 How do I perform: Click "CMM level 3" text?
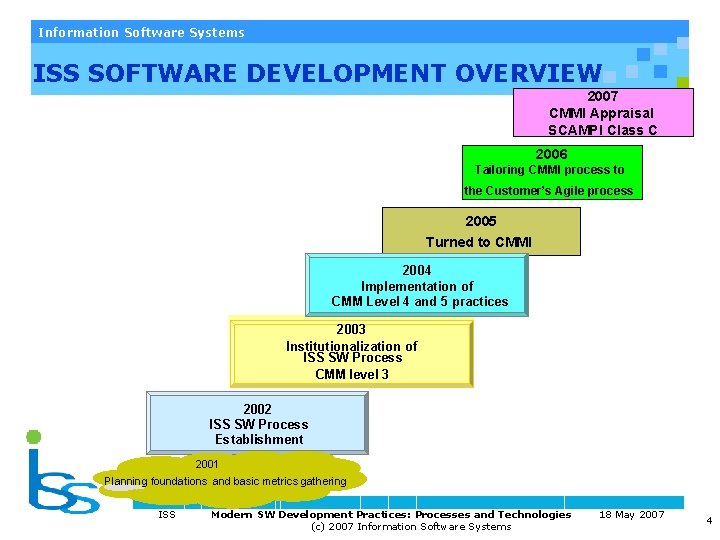point(352,374)
